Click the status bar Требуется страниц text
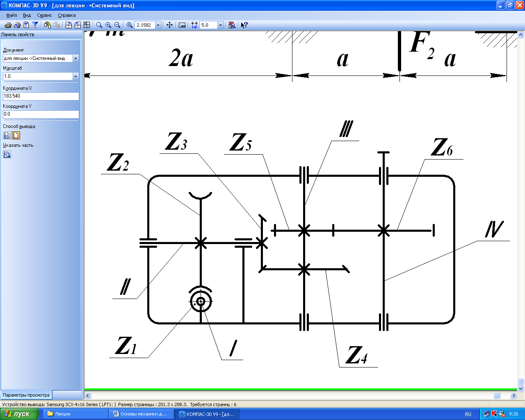This screenshot has width=525, height=420. pos(213,404)
